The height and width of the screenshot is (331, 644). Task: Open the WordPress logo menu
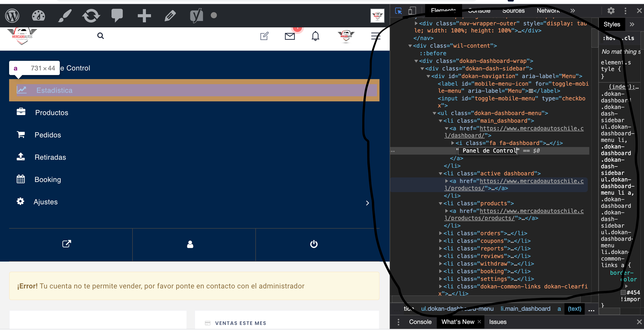pos(12,16)
